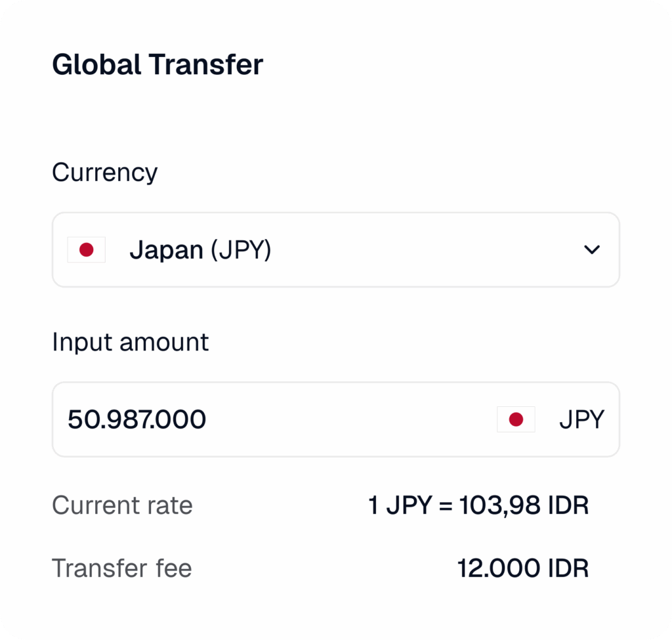Click the JPY suffix in the amount field

tap(581, 419)
